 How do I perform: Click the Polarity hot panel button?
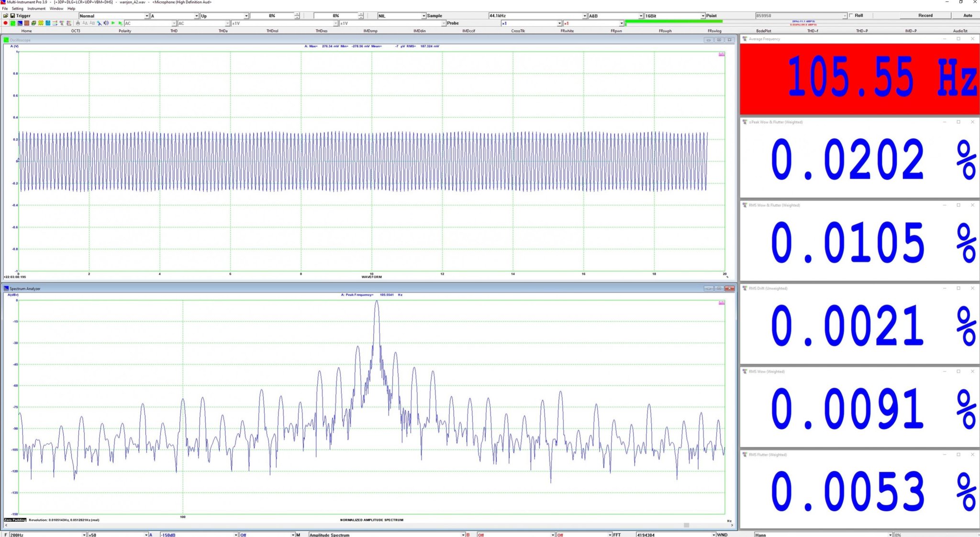125,31
